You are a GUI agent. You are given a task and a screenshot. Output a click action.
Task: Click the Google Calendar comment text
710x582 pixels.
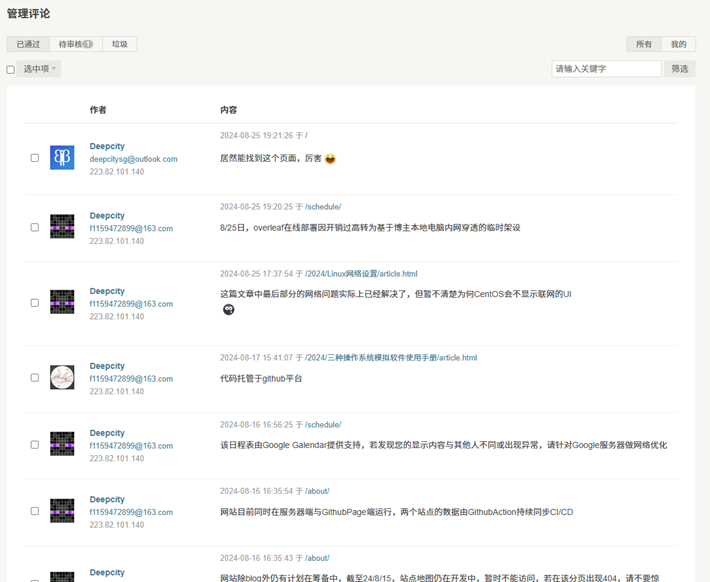pos(444,445)
